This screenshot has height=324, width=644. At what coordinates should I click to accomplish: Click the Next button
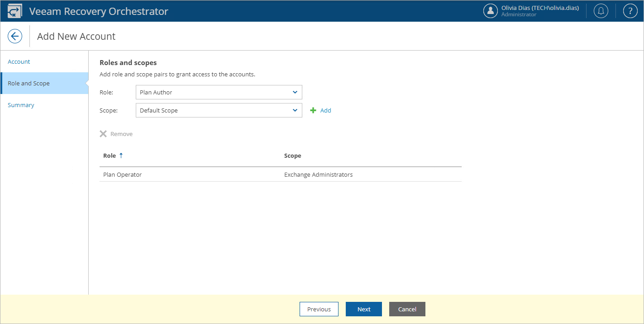(363, 309)
